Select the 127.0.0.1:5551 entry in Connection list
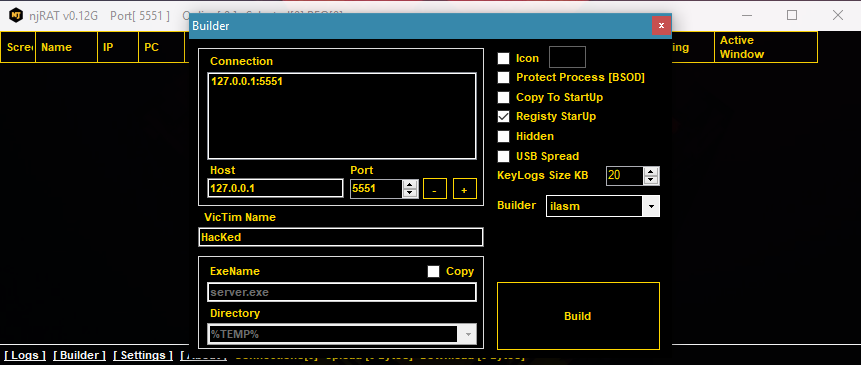This screenshot has height=365, width=861. pyautogui.click(x=247, y=81)
